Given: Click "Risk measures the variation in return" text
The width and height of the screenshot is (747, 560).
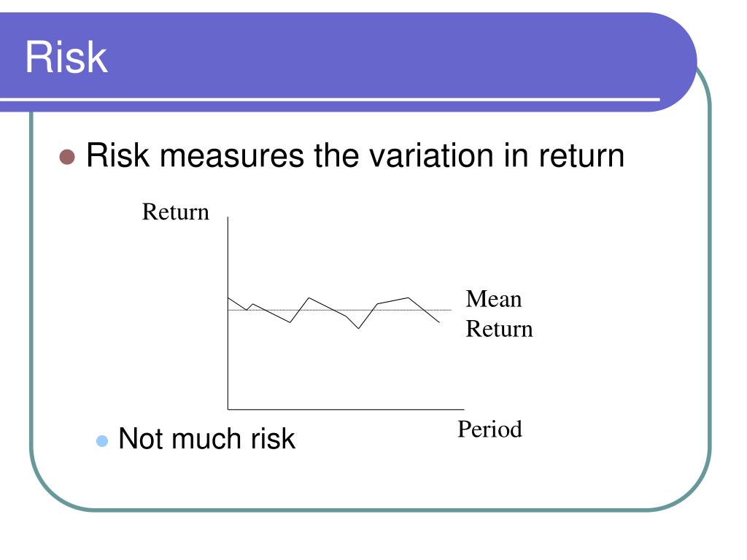Looking at the screenshot, I should (355, 156).
